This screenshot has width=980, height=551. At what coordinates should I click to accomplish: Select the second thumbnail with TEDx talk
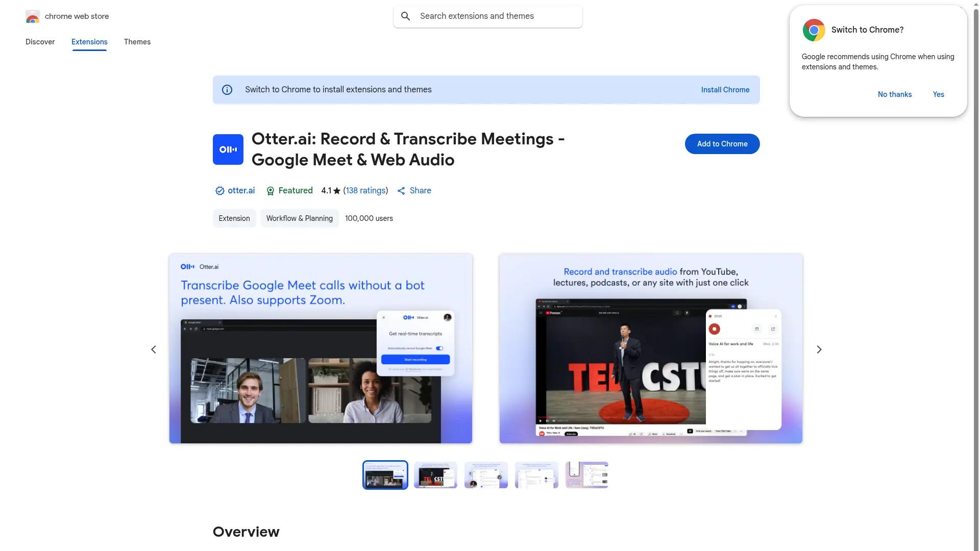tap(435, 475)
